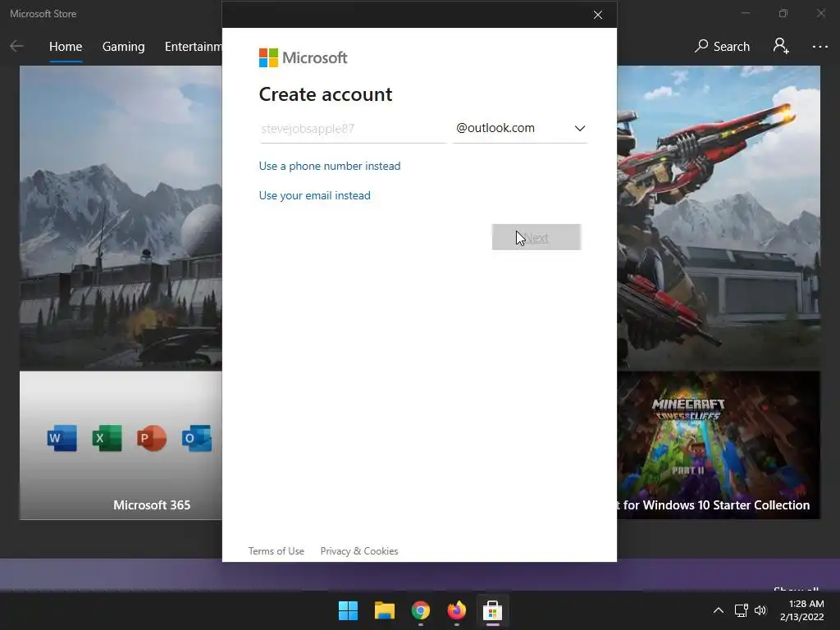
Task: Open the Store more options menu
Action: [819, 47]
